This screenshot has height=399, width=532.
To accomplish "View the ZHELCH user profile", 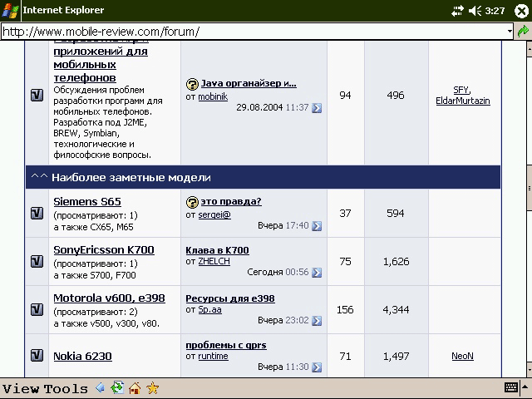I will click(214, 261).
